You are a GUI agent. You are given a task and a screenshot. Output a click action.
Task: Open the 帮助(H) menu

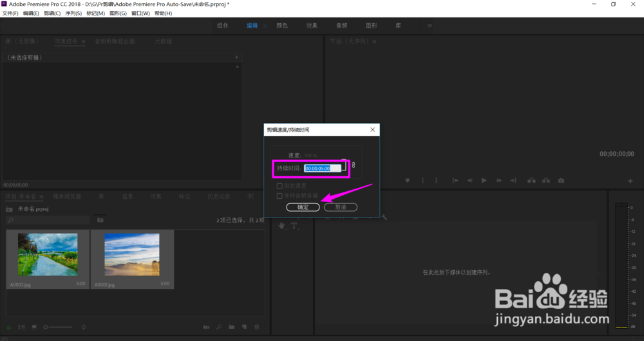[x=163, y=13]
